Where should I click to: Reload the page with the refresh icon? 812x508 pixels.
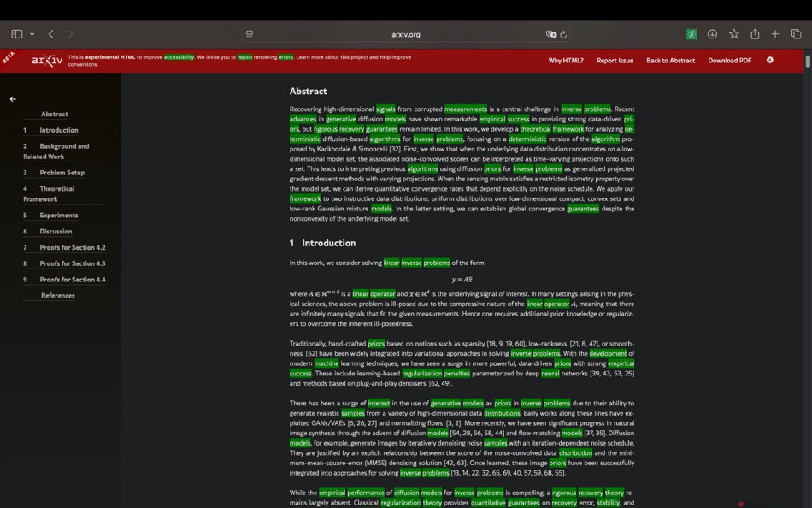pyautogui.click(x=562, y=34)
